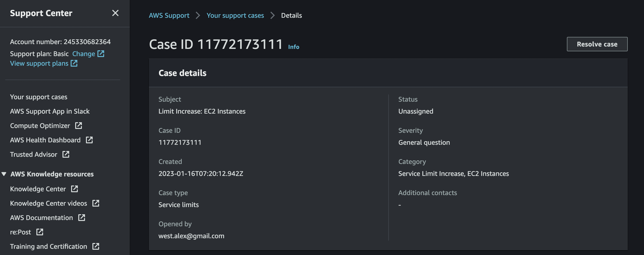Open Knowledge Center external link icon

[74, 189]
